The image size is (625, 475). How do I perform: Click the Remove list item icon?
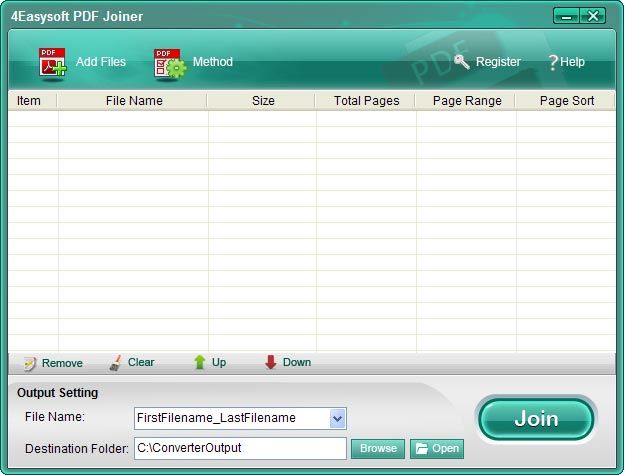pos(30,363)
